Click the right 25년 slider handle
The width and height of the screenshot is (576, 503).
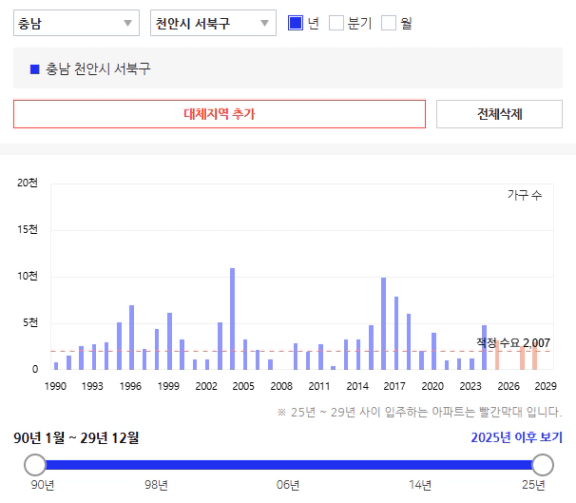coord(543,465)
